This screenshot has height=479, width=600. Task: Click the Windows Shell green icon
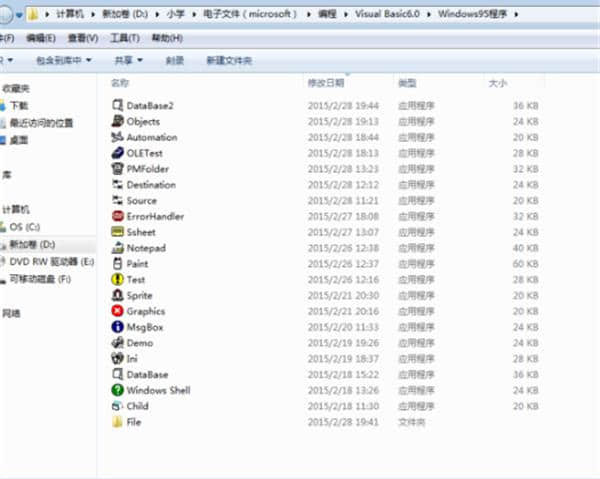point(118,390)
